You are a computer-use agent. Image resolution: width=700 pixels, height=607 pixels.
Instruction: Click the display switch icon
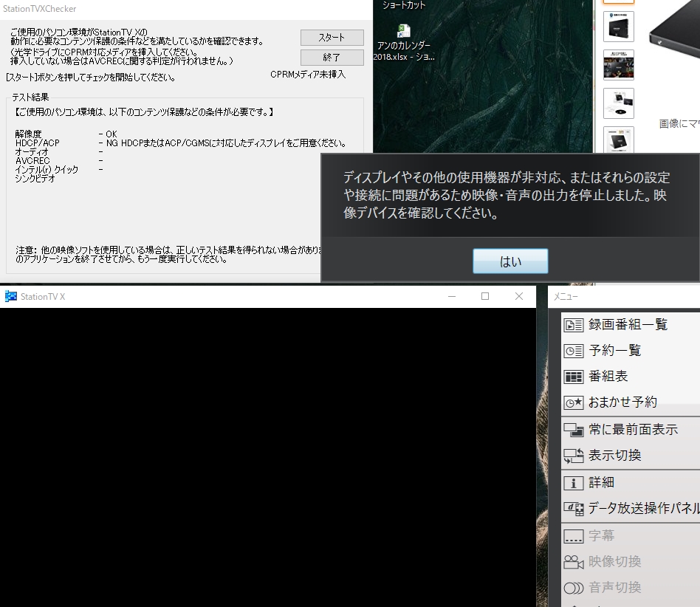coord(574,456)
